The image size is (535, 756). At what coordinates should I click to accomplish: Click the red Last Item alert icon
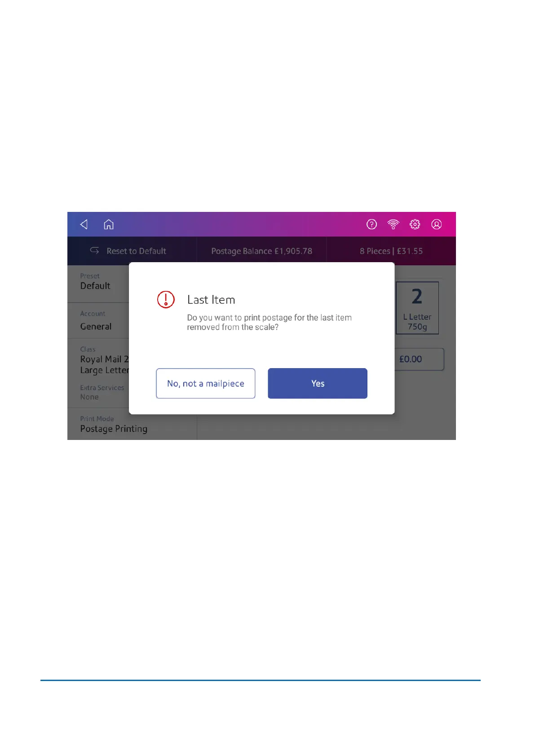click(166, 299)
